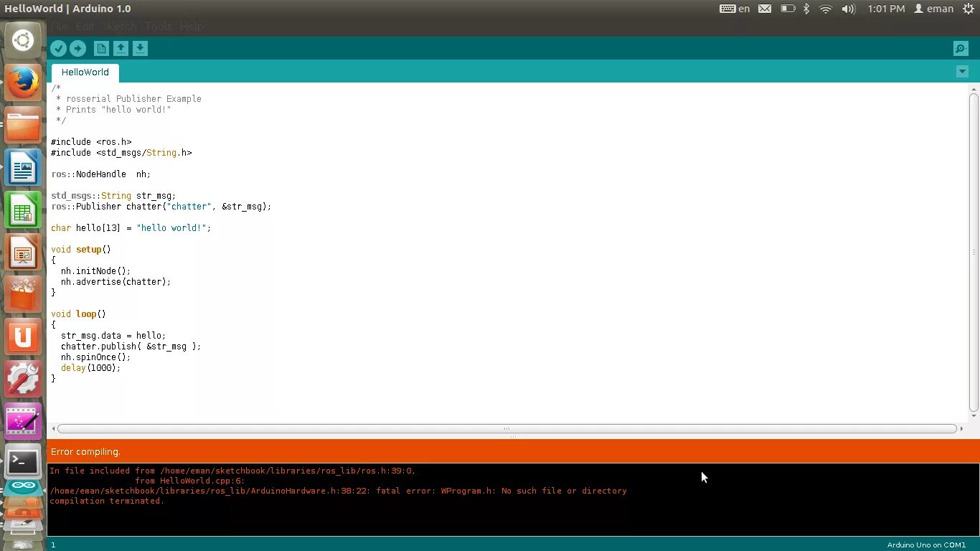Viewport: 980px width, 551px height.
Task: Open the sound volume indicator
Action: [848, 9]
